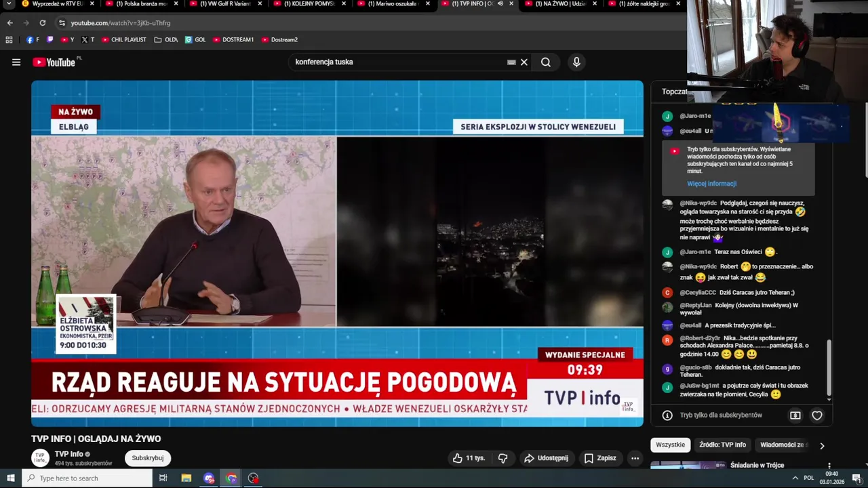This screenshot has width=868, height=488.
Task: Reload the current page
Action: (42, 23)
